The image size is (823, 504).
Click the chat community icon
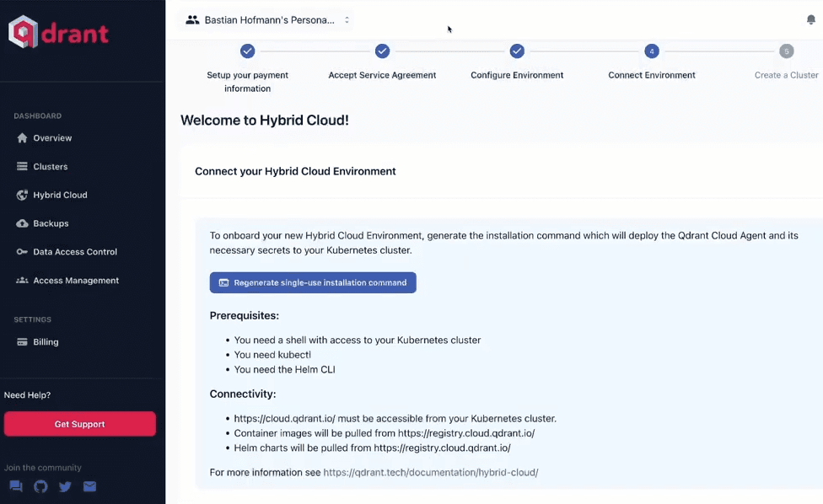(16, 486)
